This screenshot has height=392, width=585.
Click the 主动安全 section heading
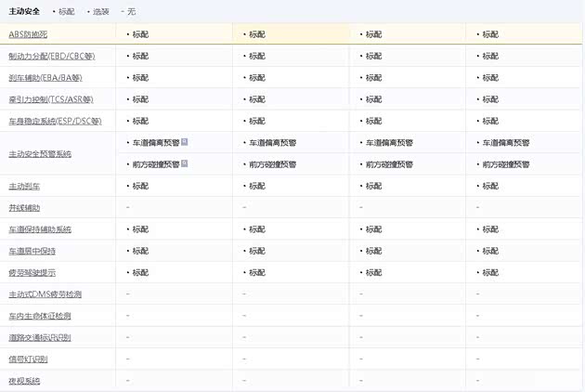pos(25,11)
